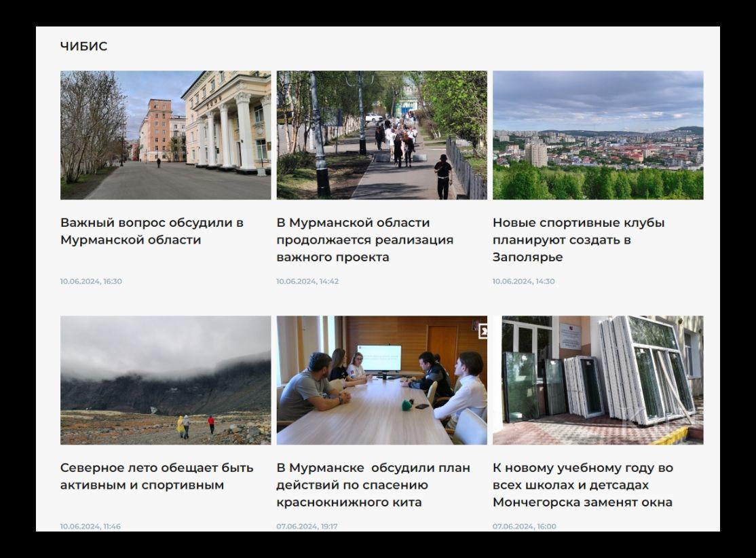This screenshot has width=756, height=558.
Task: Open article about replacing windows in Мончегорск schools
Action: pyautogui.click(x=583, y=485)
